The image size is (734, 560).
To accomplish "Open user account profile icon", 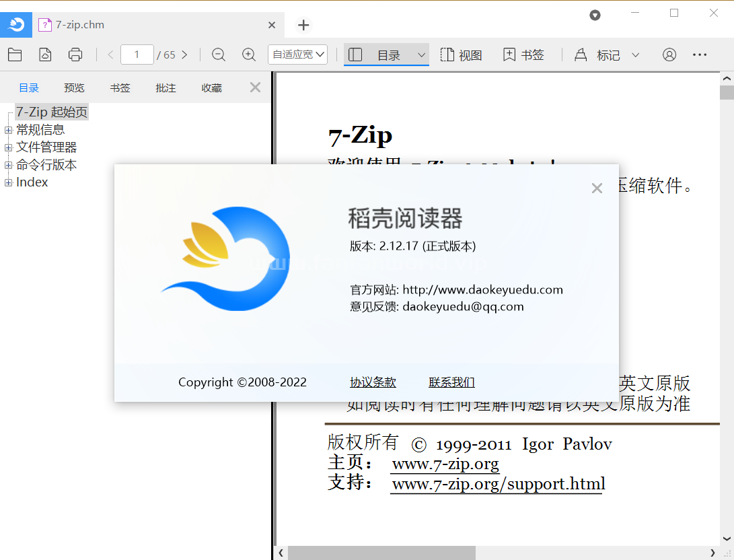I will click(669, 55).
